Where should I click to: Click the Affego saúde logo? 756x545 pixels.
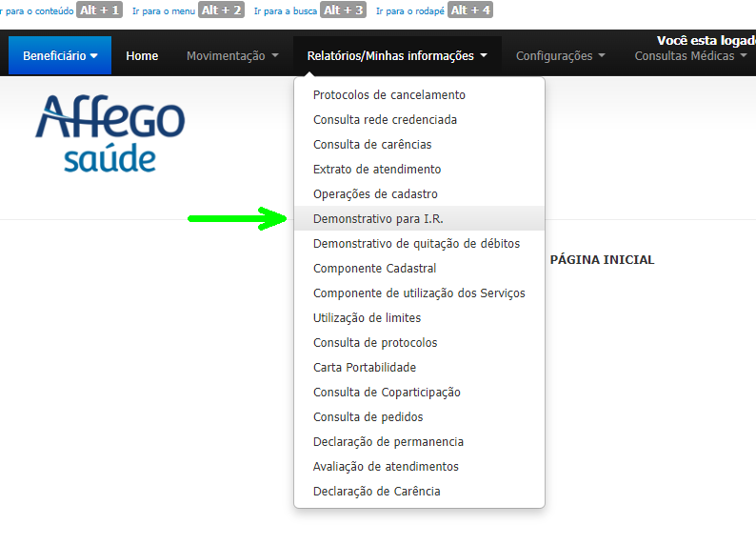[109, 132]
